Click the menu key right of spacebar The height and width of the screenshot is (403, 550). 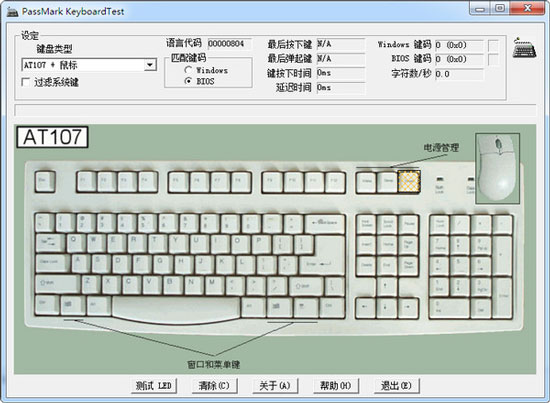coord(305,307)
